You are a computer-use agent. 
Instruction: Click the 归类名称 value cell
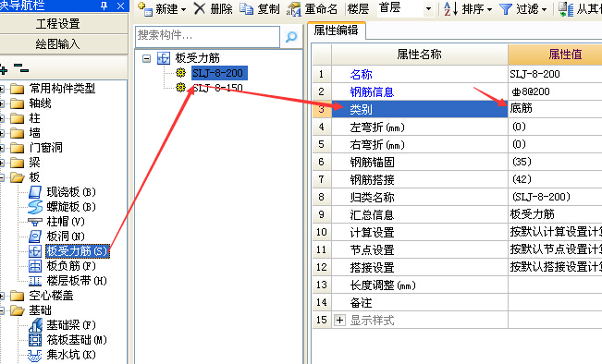point(555,197)
